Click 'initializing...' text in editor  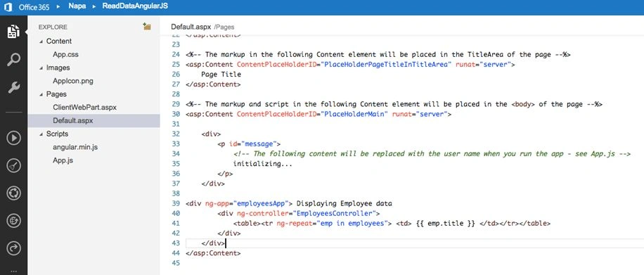pyautogui.click(x=263, y=164)
